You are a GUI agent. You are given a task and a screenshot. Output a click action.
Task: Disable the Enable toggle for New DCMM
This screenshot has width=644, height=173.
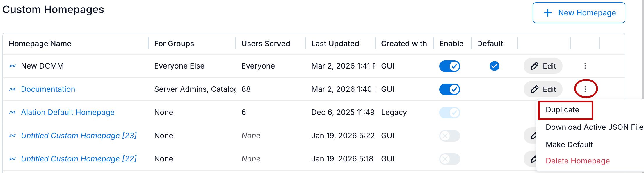tap(450, 66)
